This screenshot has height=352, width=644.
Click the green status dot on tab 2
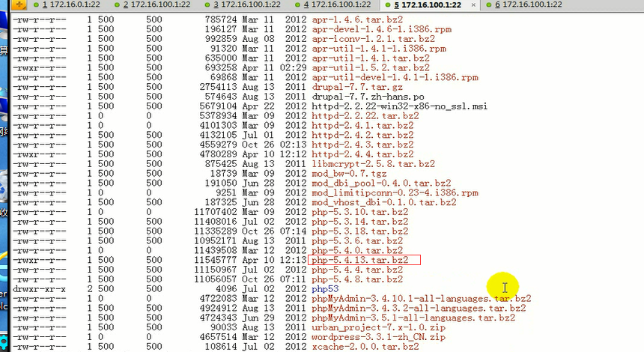coord(117,5)
